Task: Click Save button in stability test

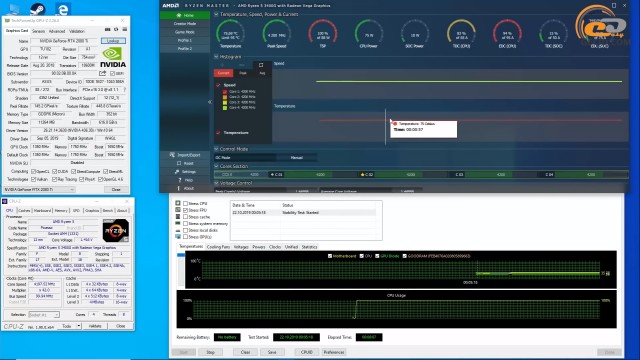Action: point(272,352)
